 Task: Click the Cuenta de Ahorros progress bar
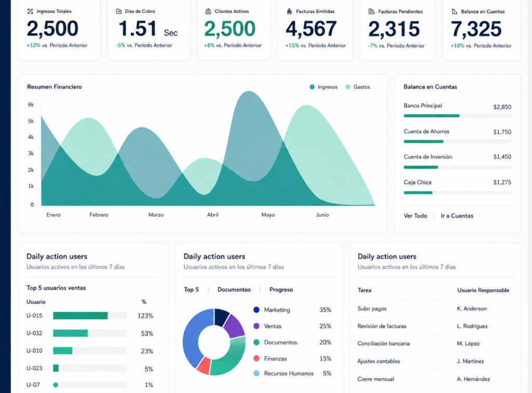click(457, 141)
